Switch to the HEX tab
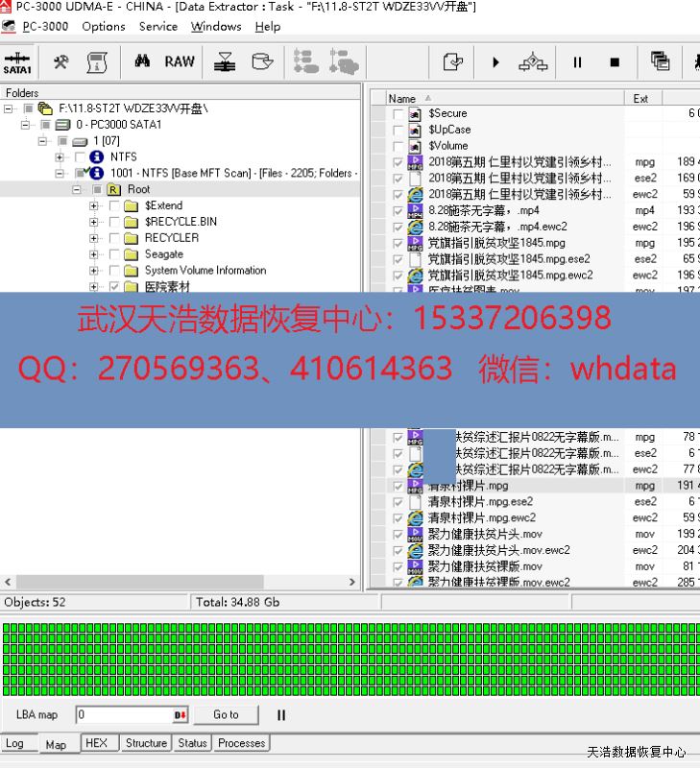 [96, 743]
